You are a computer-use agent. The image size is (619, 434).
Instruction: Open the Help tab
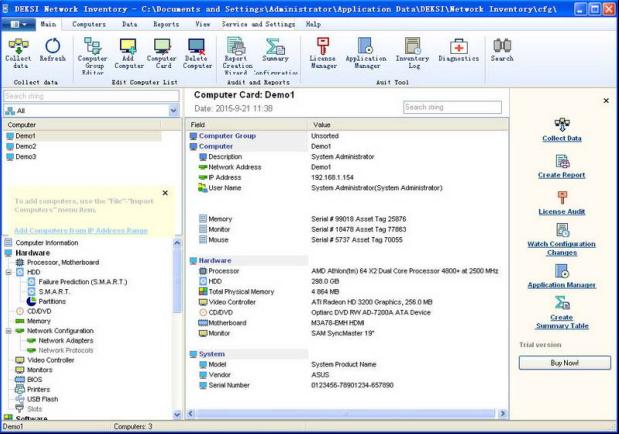coord(313,24)
